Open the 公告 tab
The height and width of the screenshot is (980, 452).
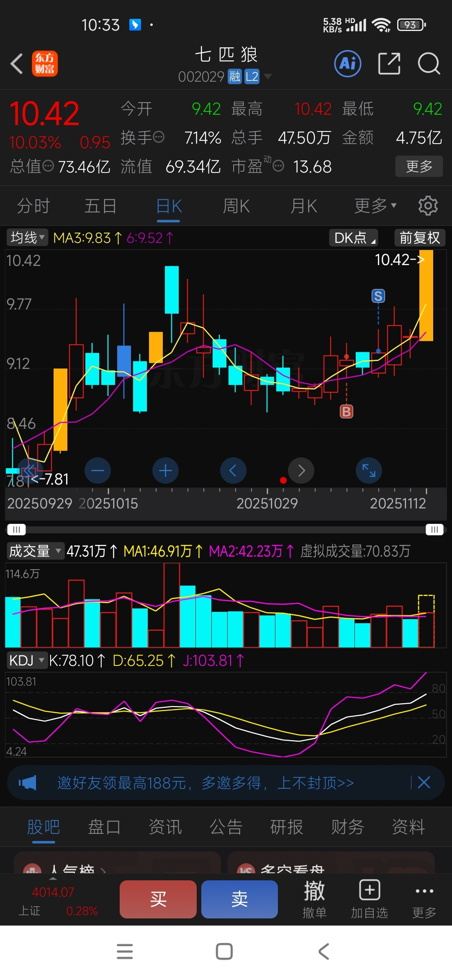(226, 827)
